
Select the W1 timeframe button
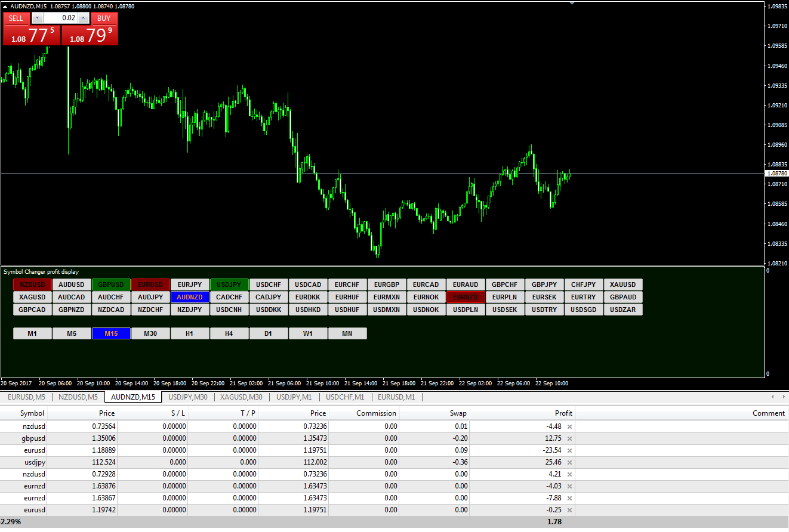click(x=308, y=333)
